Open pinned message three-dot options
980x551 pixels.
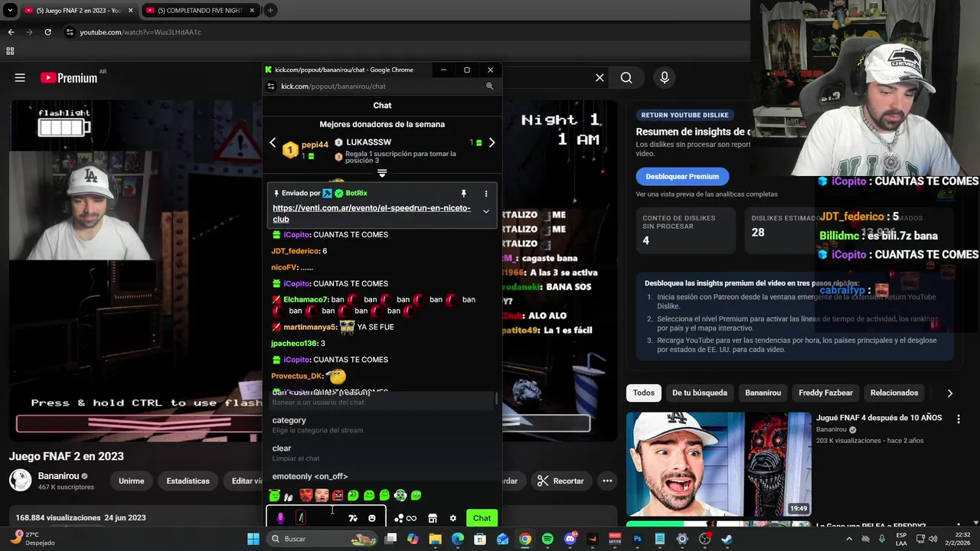(485, 194)
